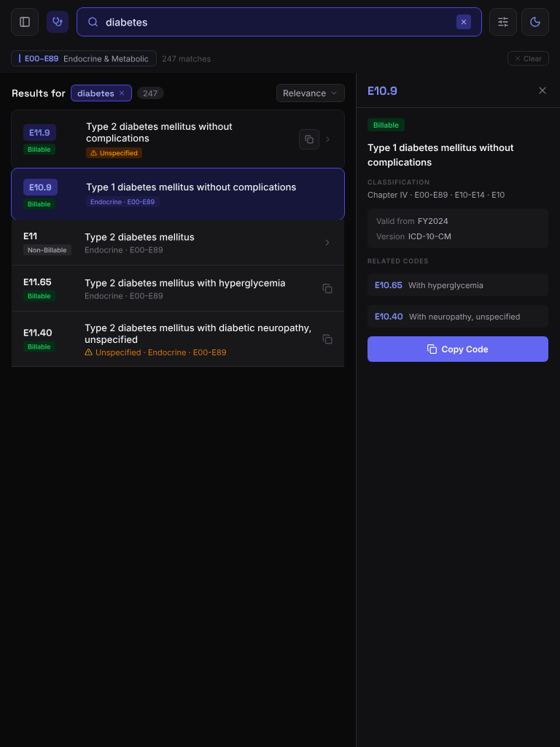Focus the diabetes search input field
This screenshot has width=560, height=747.
point(277,22)
